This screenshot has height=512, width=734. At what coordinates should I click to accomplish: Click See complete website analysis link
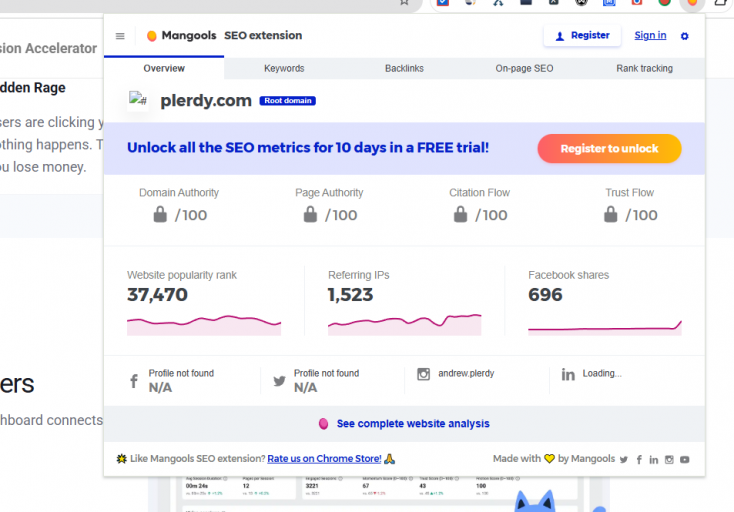pyautogui.click(x=413, y=424)
